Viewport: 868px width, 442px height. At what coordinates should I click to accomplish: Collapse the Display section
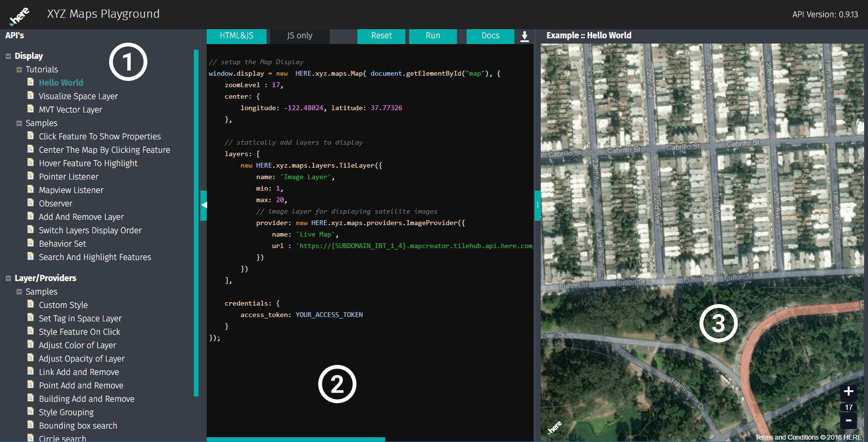click(8, 56)
